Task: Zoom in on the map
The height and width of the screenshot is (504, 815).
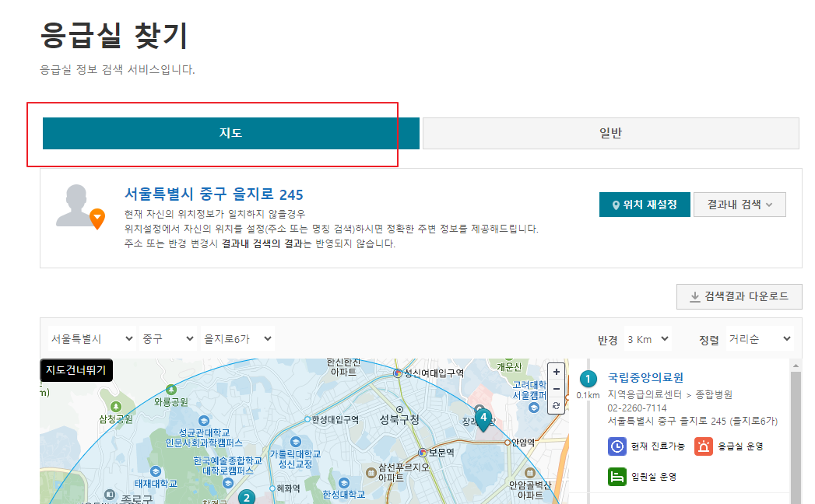Action: 556,372
